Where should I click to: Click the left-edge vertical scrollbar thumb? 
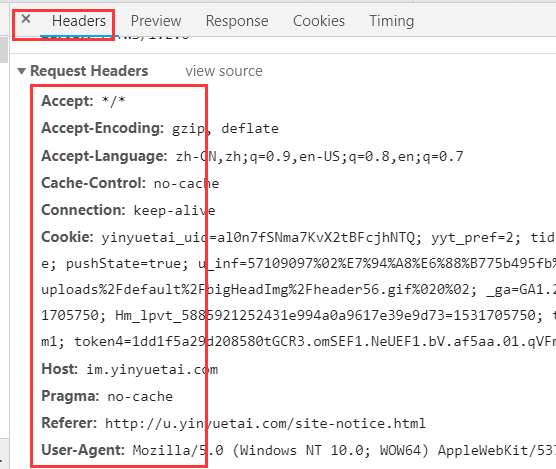pos(4,49)
